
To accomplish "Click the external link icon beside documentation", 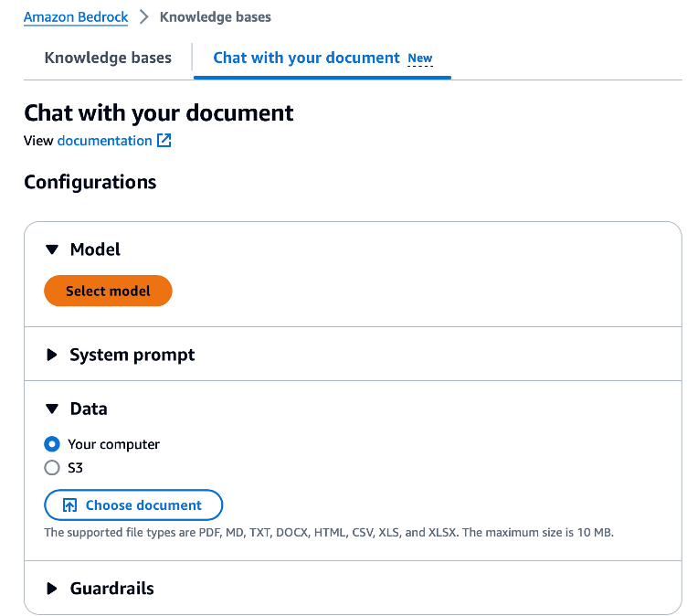I will [x=164, y=141].
